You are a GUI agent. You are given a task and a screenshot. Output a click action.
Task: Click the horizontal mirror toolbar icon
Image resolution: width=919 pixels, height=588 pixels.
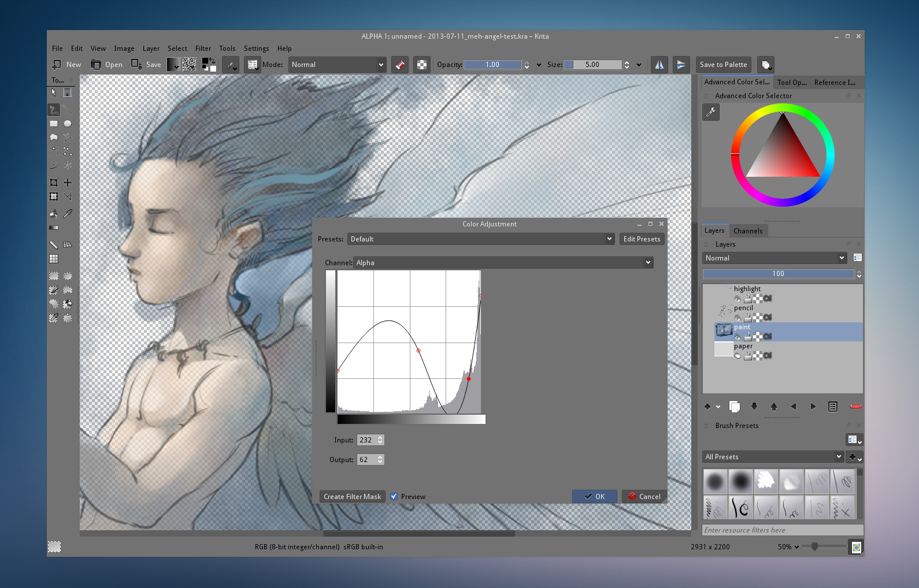[659, 65]
